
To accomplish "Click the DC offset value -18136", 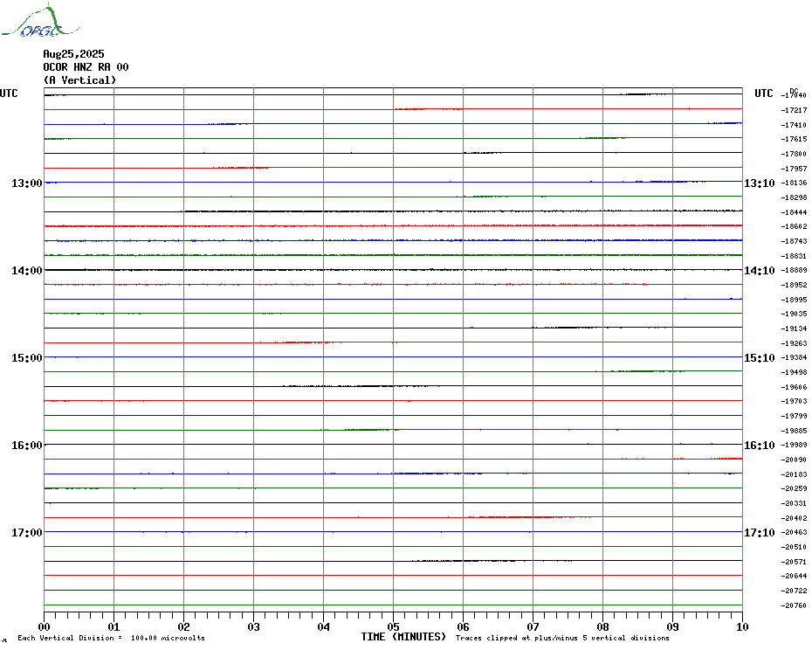I will coord(794,183).
